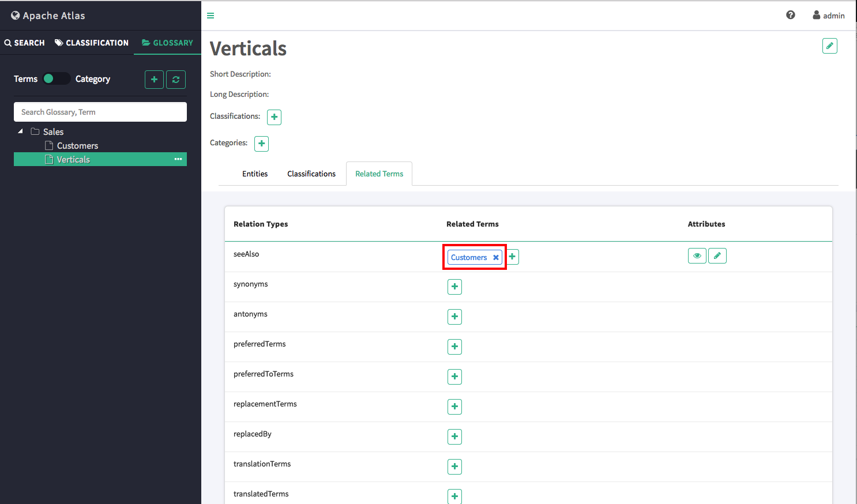Remove Customers from seeAlso terms
Screen dimensions: 857x504
(495, 258)
